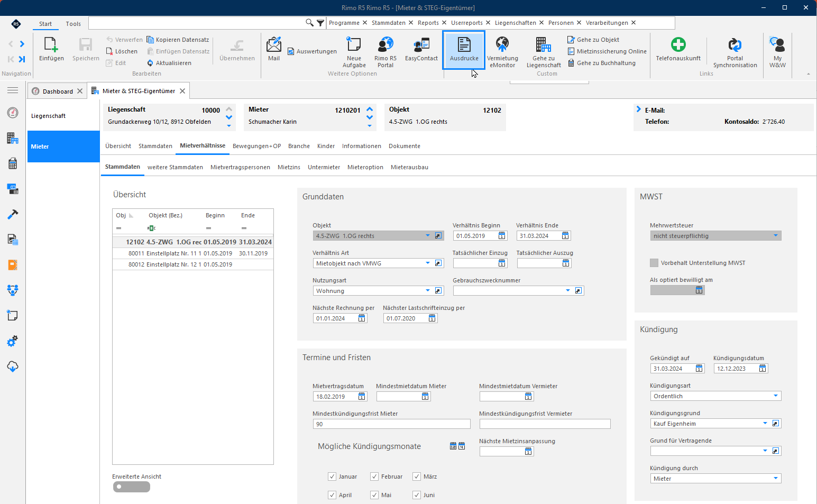Image resolution: width=817 pixels, height=504 pixels.
Task: Switch to the Bewegungen+OP tab
Action: click(256, 146)
